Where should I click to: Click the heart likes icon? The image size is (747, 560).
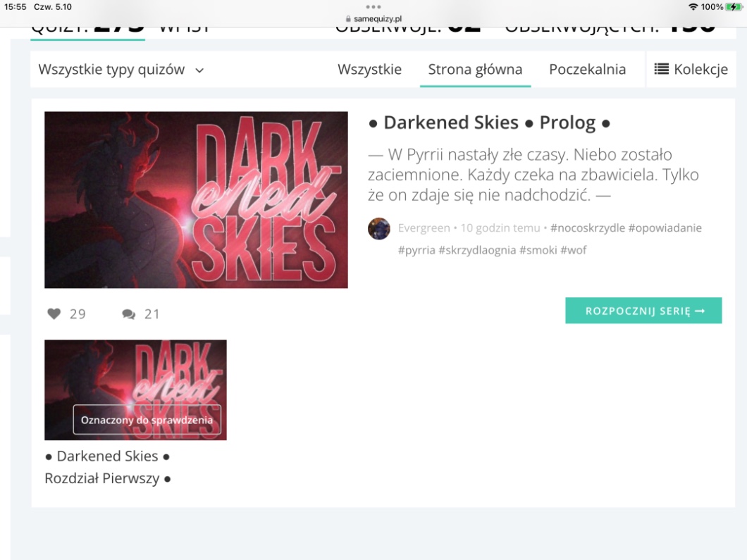pyautogui.click(x=54, y=314)
